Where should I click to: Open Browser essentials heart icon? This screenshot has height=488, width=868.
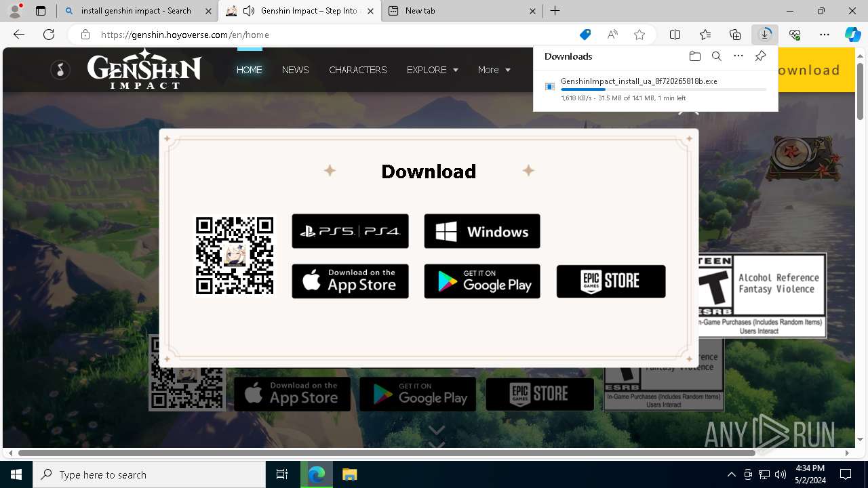coord(795,35)
